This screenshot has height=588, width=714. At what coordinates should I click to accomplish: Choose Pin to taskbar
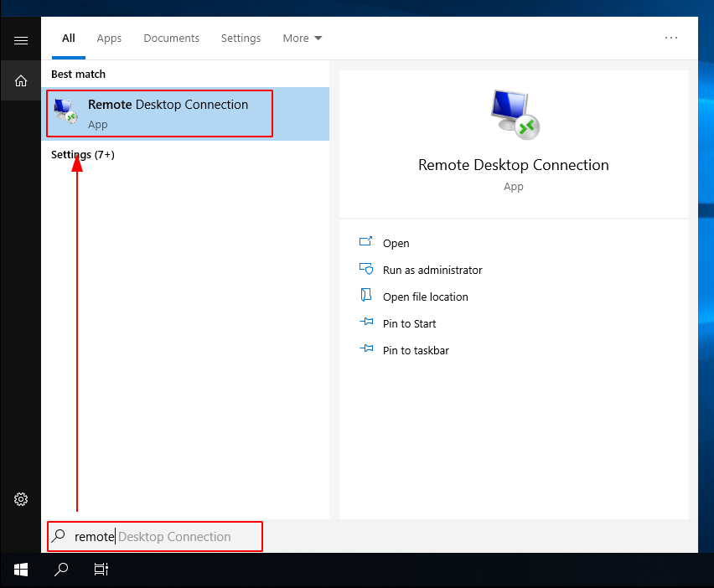416,350
